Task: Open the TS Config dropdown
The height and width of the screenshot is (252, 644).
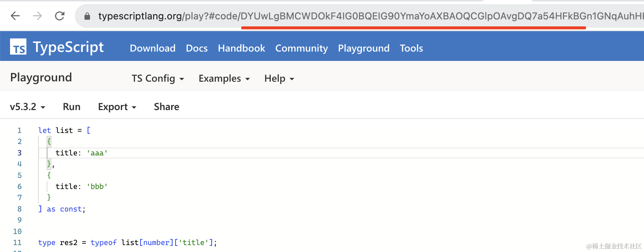Action: [158, 79]
